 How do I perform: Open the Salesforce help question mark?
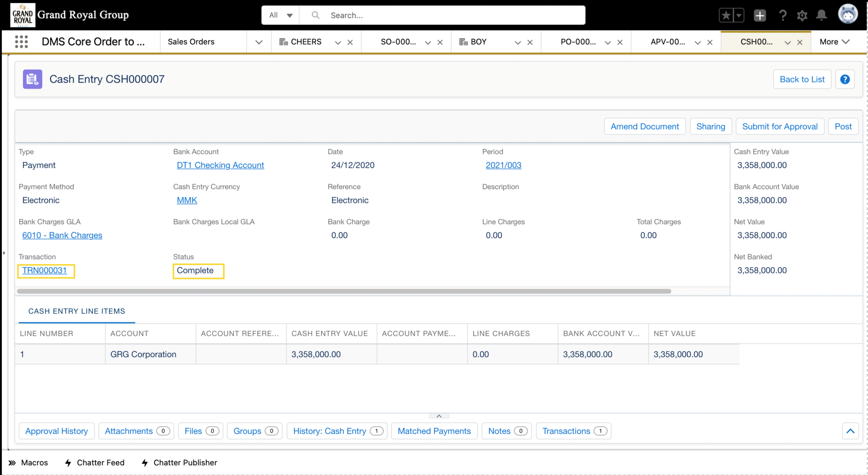[x=783, y=15]
